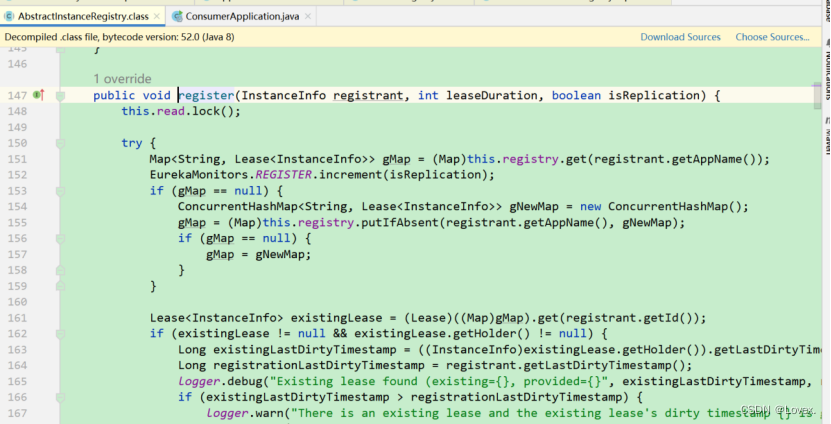The image size is (831, 424).
Task: Collapse the if block at line 153
Action: pyautogui.click(x=60, y=191)
